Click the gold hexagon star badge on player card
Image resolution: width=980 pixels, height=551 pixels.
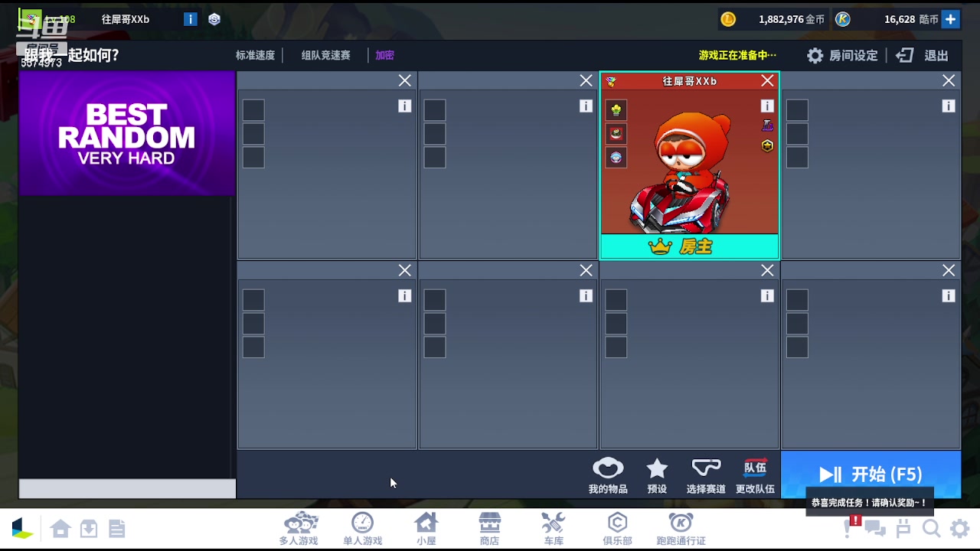tap(767, 145)
